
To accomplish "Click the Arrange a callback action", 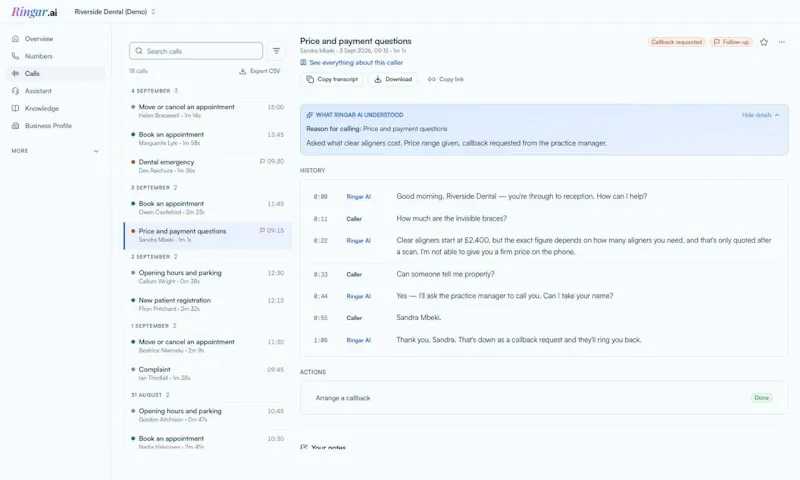I will point(343,398).
